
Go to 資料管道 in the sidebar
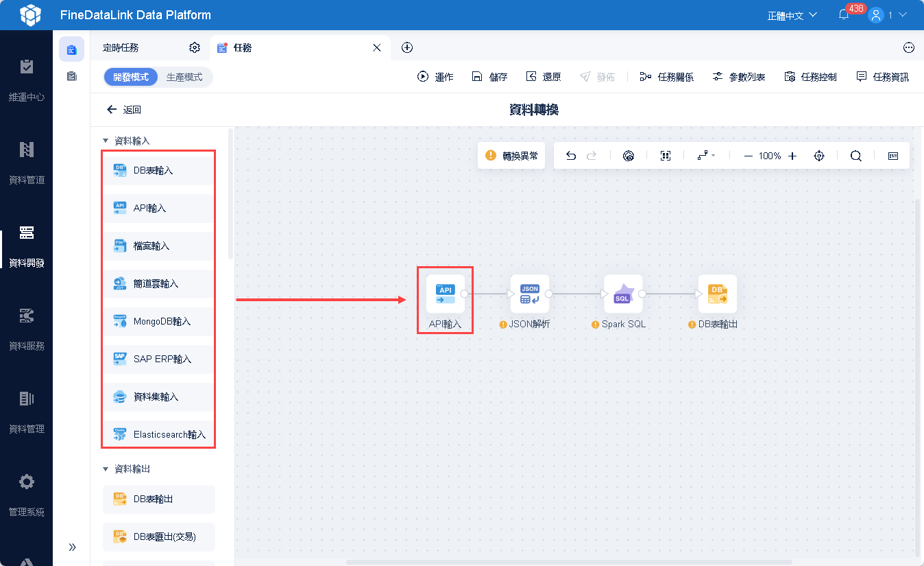click(26, 163)
